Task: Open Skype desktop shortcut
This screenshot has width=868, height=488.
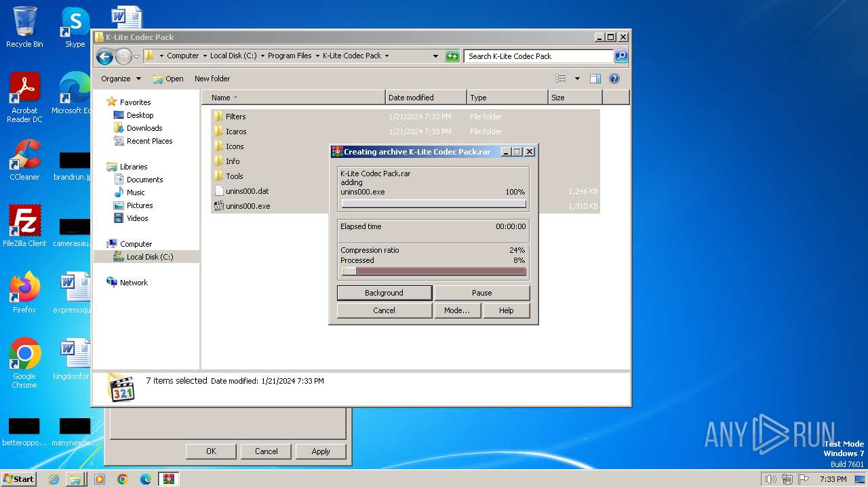Action: point(75,27)
